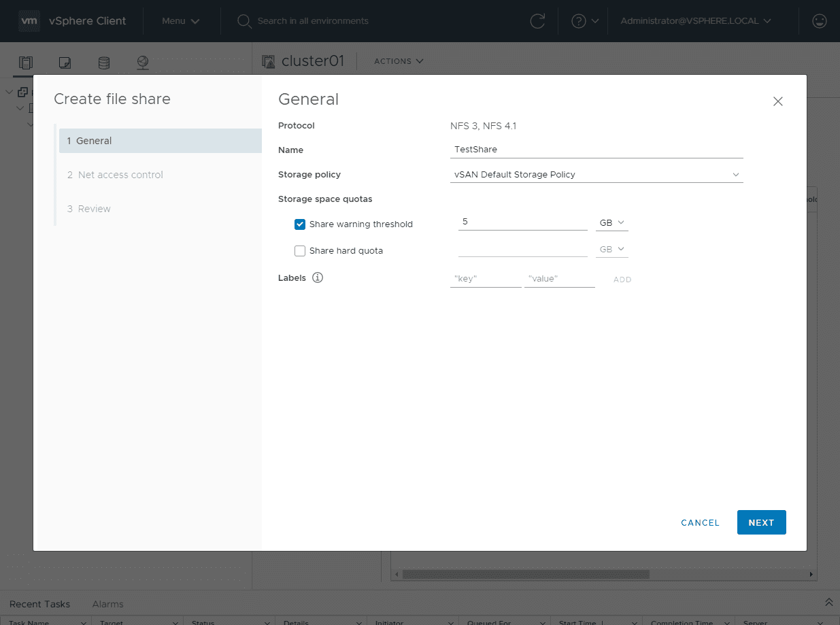The width and height of the screenshot is (840, 625).
Task: Disable the Share warning threshold checkbox
Action: click(300, 224)
